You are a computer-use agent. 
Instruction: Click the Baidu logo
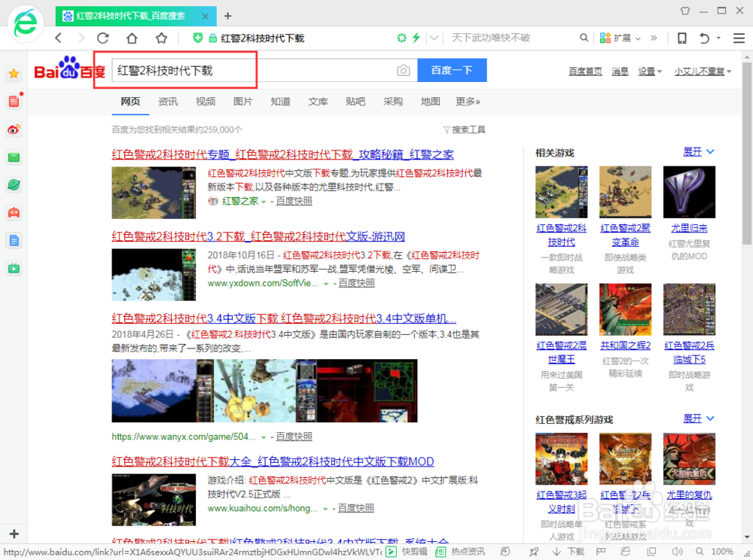coord(70,68)
